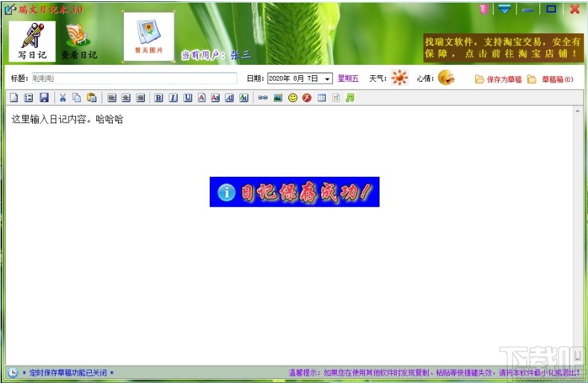The image size is (588, 383).
Task: Toggle italic formatting
Action: 173,98
